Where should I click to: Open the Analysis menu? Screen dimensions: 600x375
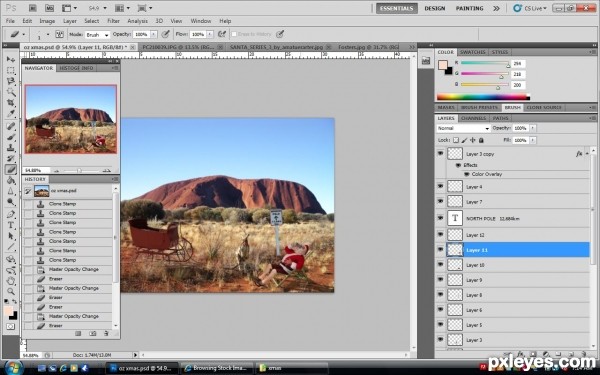pos(137,21)
